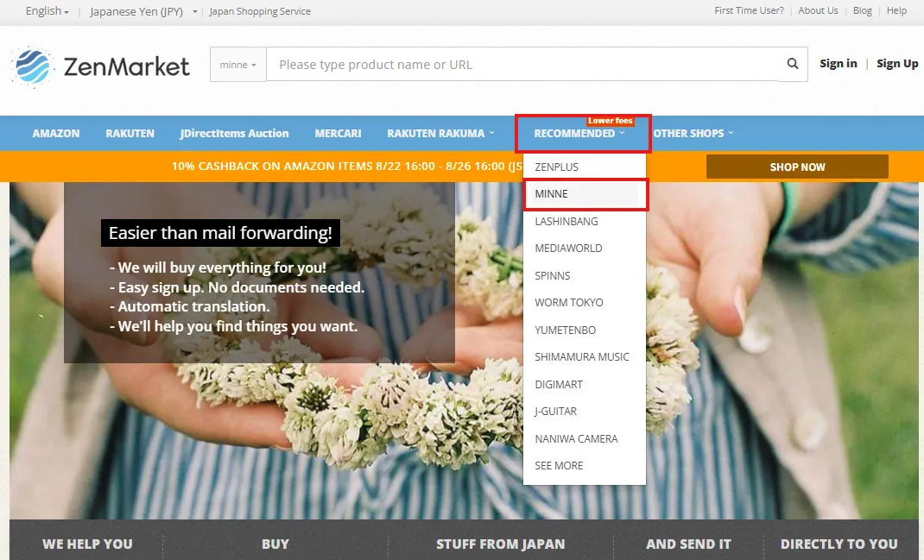Click the SHOP NOW button
This screenshot has height=560, width=924.
point(797,167)
